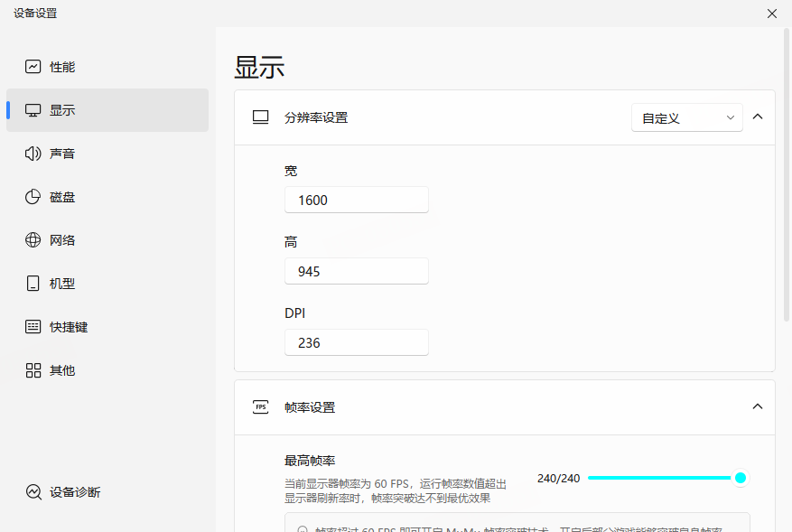Click the FPS icon beside 帧率设置

(x=261, y=407)
